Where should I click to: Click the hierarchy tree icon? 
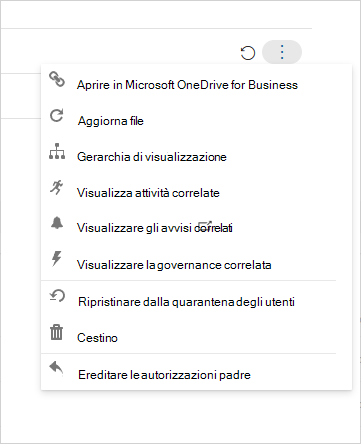point(57,151)
